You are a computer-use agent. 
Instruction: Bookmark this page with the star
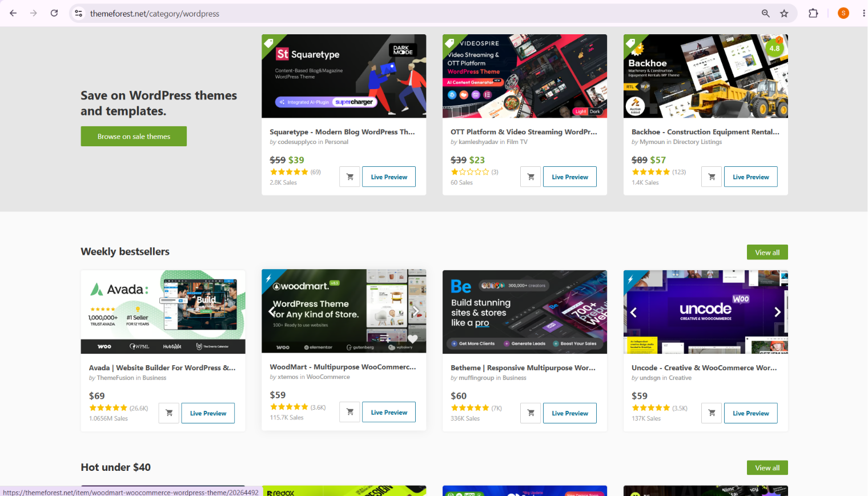[x=784, y=13]
